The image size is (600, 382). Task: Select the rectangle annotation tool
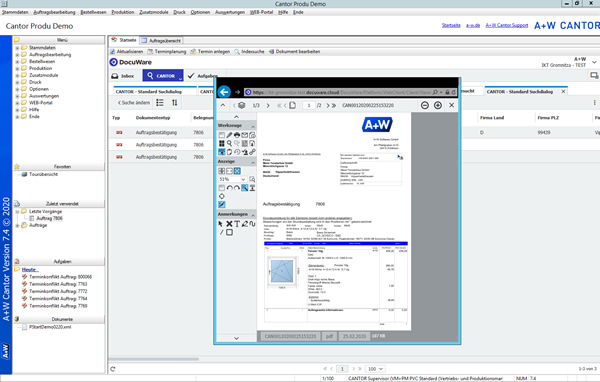click(229, 232)
